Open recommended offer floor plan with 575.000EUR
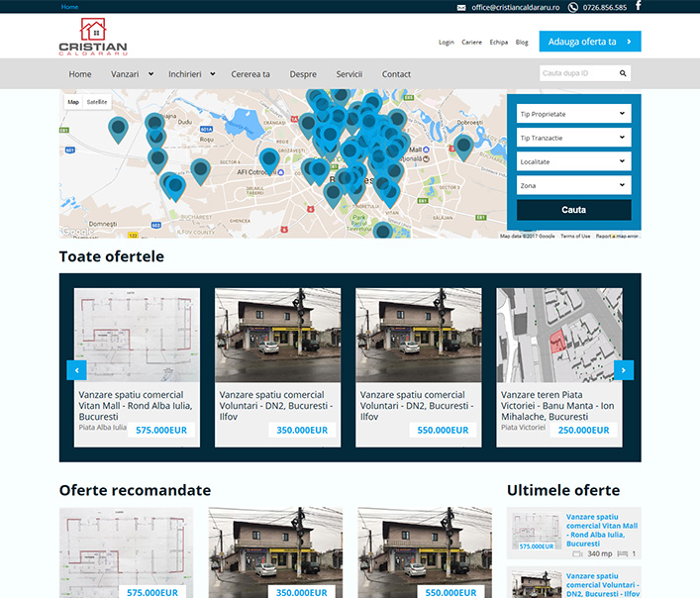 coord(126,552)
